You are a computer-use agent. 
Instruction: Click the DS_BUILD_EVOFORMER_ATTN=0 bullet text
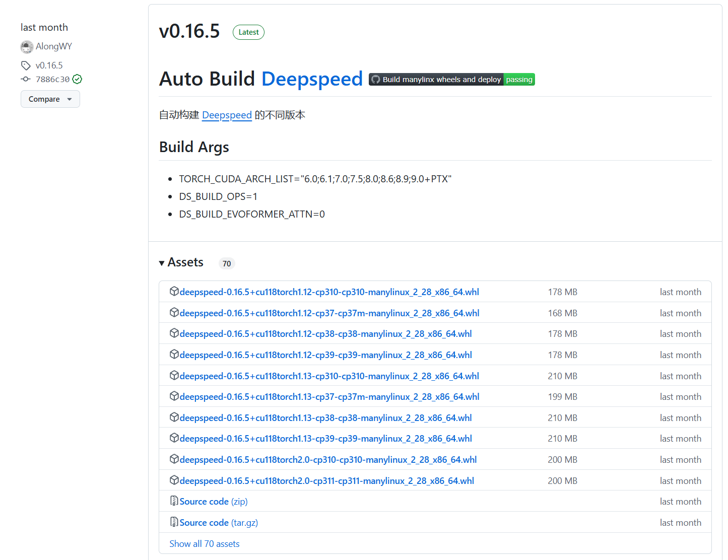252,214
